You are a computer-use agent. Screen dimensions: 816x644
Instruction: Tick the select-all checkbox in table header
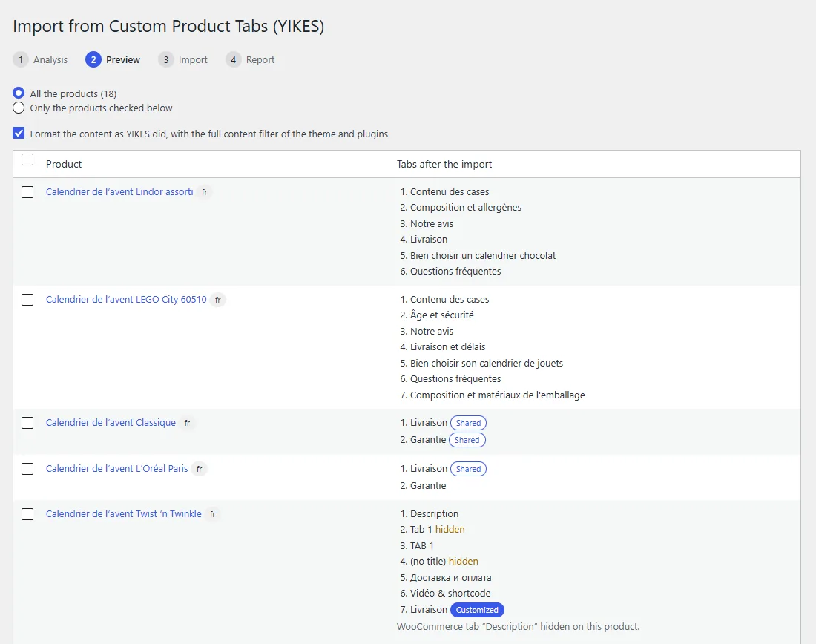[x=27, y=160]
